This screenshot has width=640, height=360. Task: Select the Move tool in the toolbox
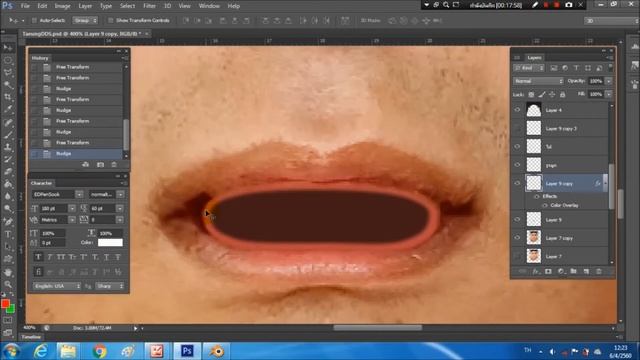pos(8,48)
